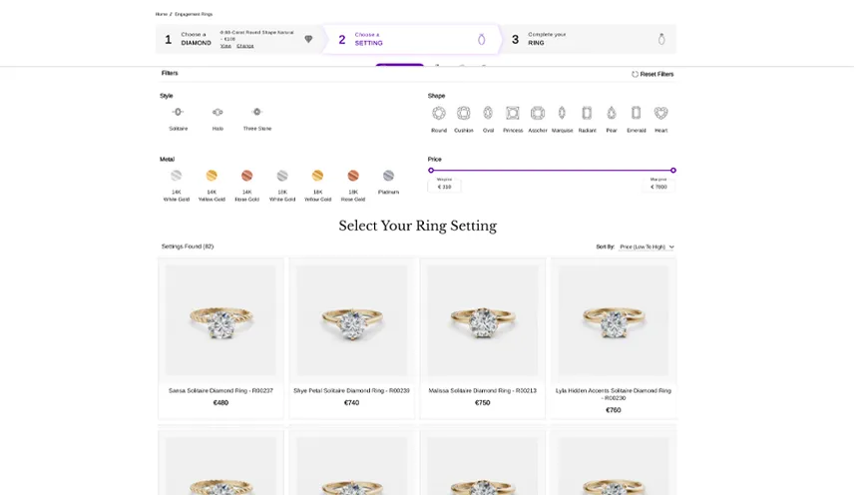
Task: Choose 14K Rose Gold metal swatch
Action: [x=246, y=176]
